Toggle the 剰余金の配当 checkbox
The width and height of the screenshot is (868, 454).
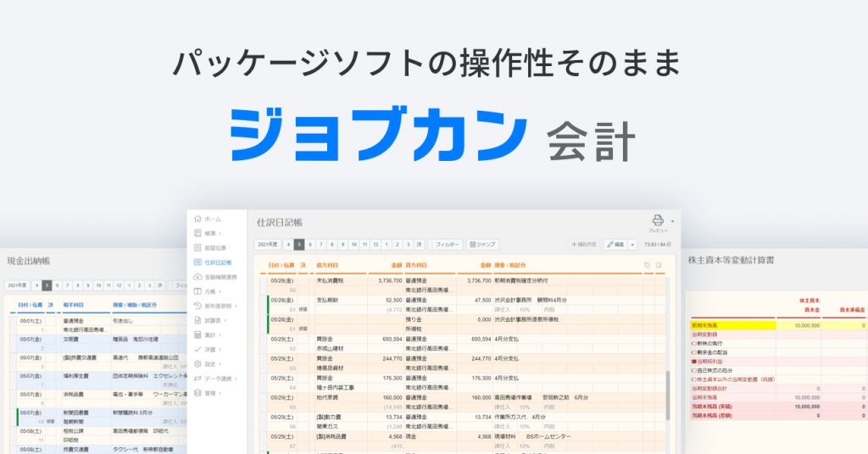tap(694, 352)
